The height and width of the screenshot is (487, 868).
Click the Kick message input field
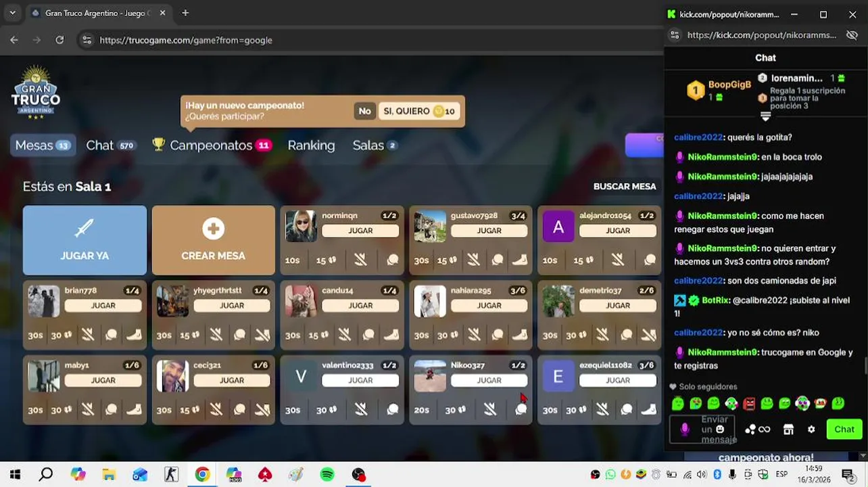pos(702,430)
